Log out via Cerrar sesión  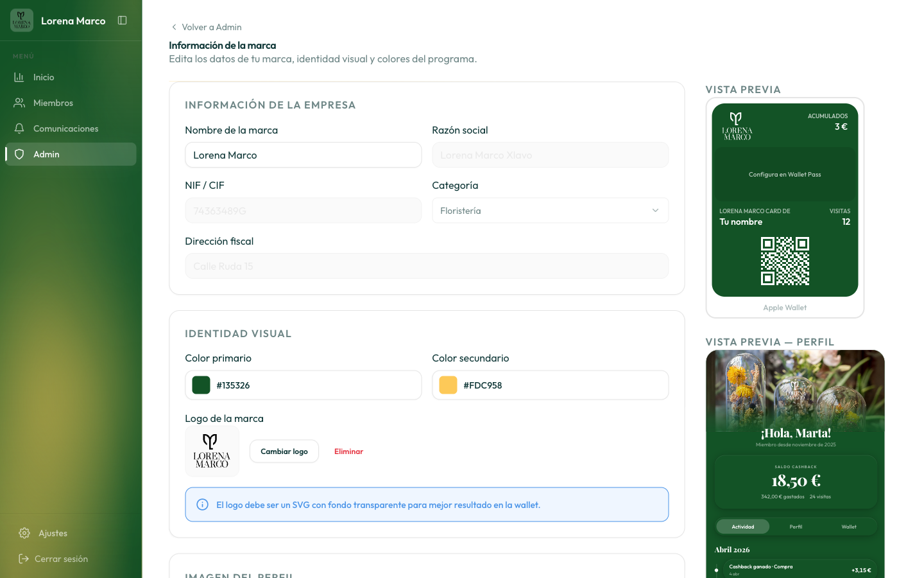(x=71, y=559)
